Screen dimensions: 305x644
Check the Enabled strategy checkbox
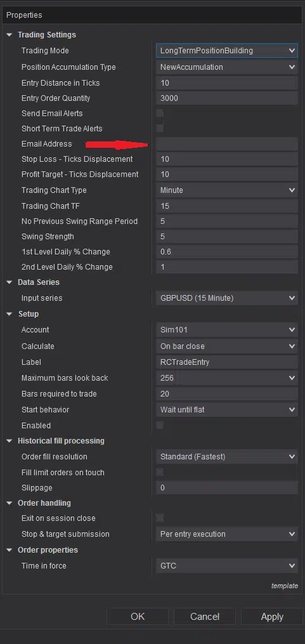160,425
